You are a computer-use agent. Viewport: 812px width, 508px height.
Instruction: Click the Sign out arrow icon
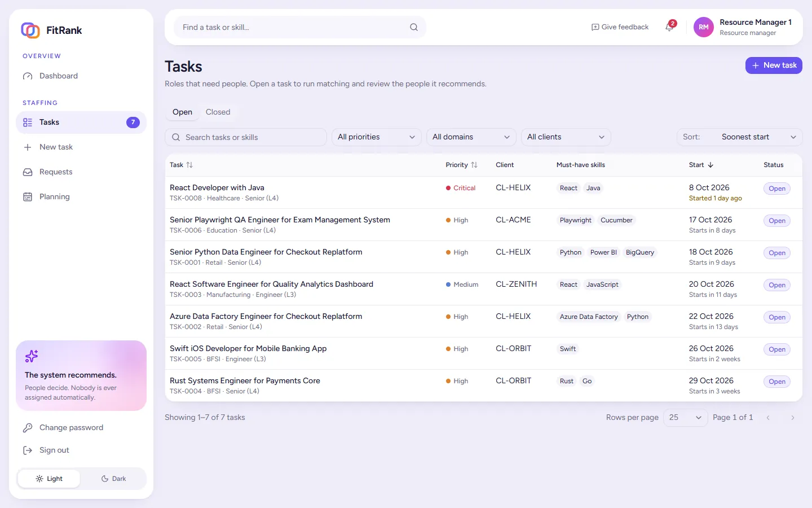click(28, 450)
